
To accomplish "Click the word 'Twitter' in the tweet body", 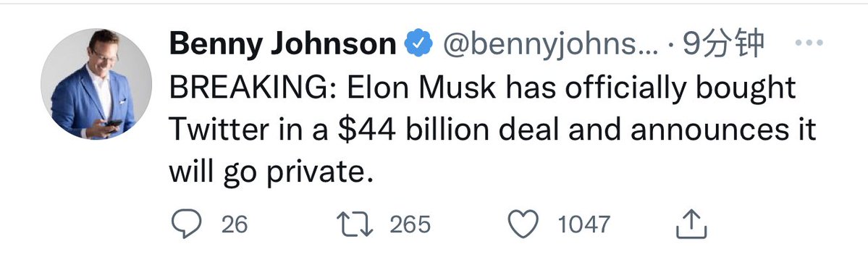I will [x=213, y=130].
